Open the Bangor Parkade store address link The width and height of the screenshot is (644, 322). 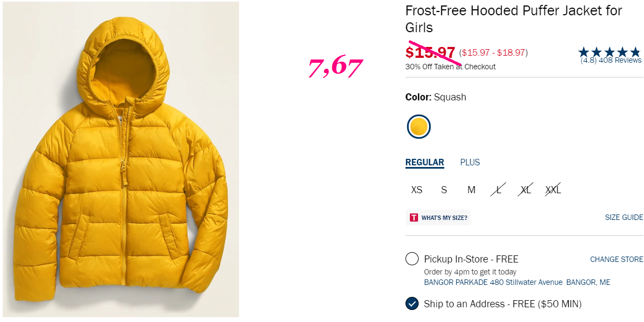tap(517, 282)
